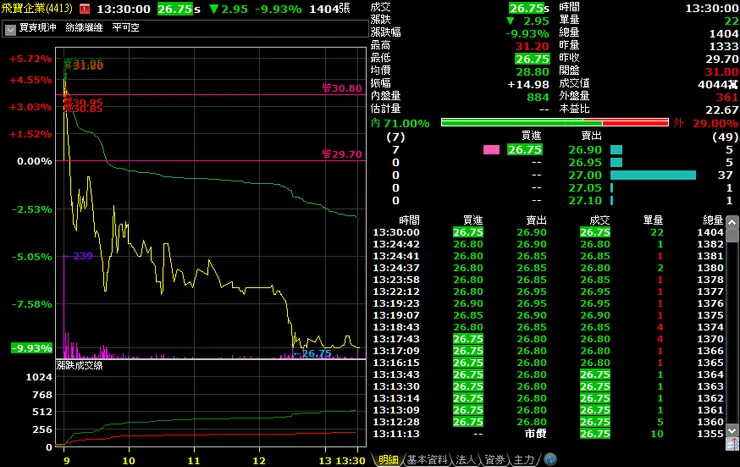Viewport: 740px width, 467px height.
Task: Click the 總量 column header in trade list
Action: 713,220
